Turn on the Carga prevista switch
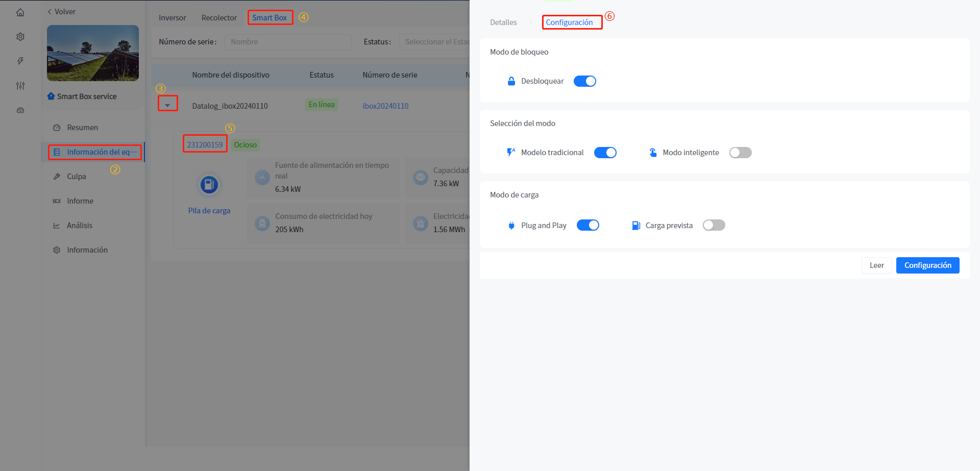Screen dimensions: 980x471 tap(714, 226)
